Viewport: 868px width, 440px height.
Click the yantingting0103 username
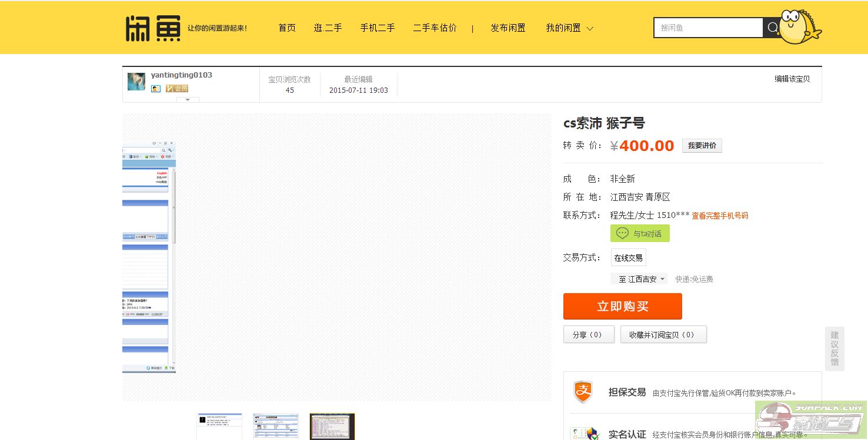point(181,75)
